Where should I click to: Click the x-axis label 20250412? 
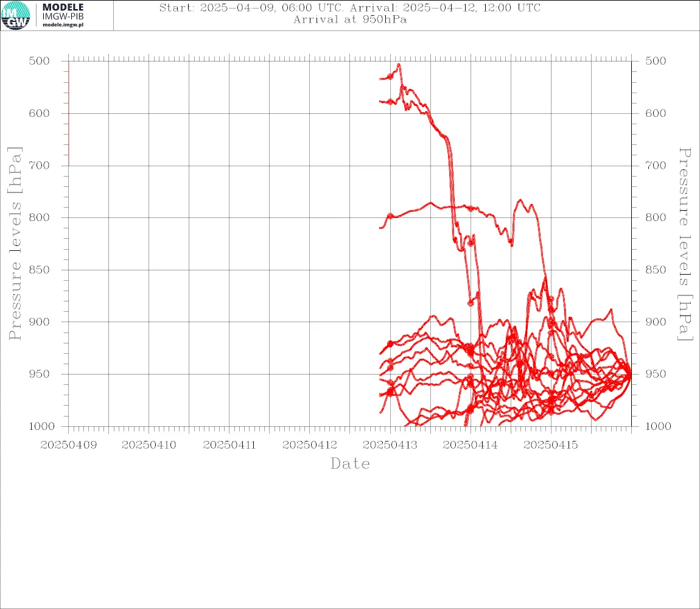click(310, 445)
